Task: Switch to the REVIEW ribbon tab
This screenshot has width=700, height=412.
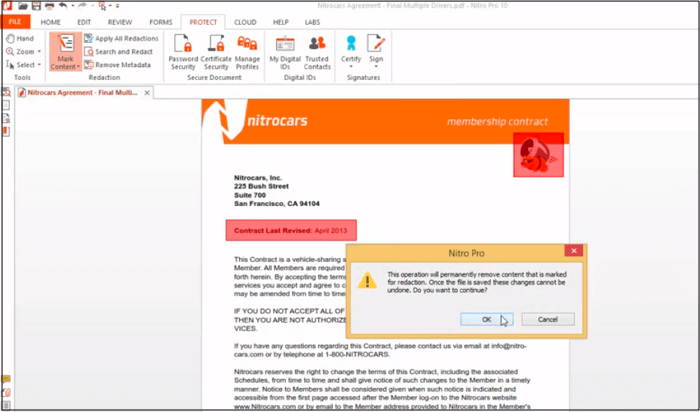Action: click(x=120, y=22)
